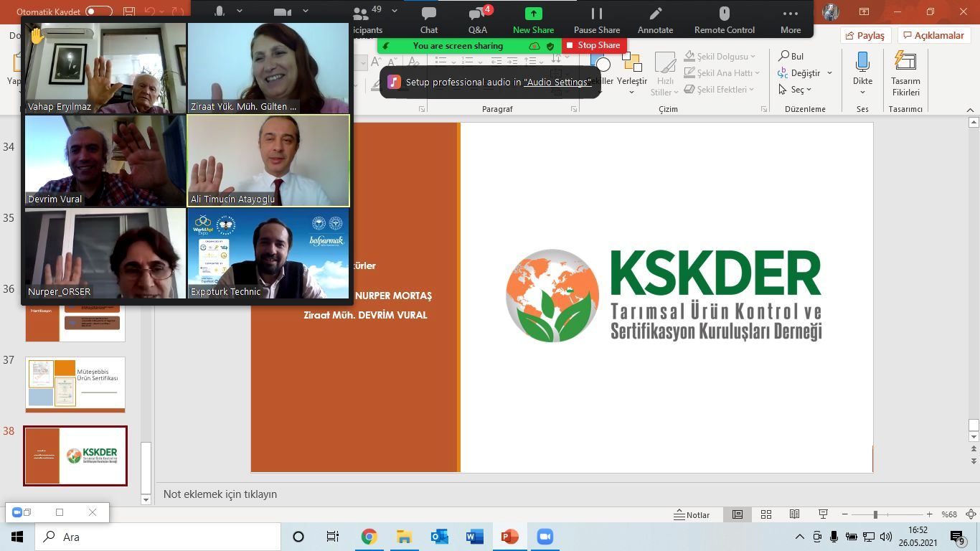Screen dimensions: 980x551
Task: Select Ziraat Yük. Müh. Gülten video tile
Action: pyautogui.click(x=268, y=68)
